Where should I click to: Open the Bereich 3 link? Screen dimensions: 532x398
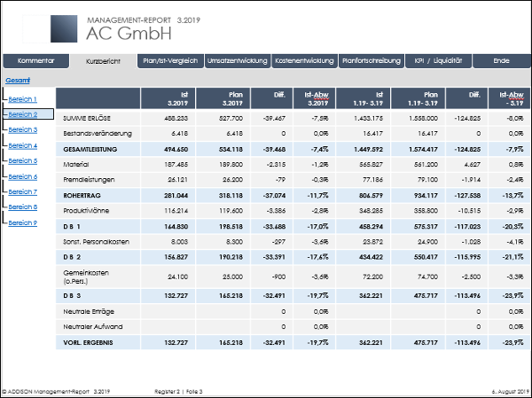23,129
